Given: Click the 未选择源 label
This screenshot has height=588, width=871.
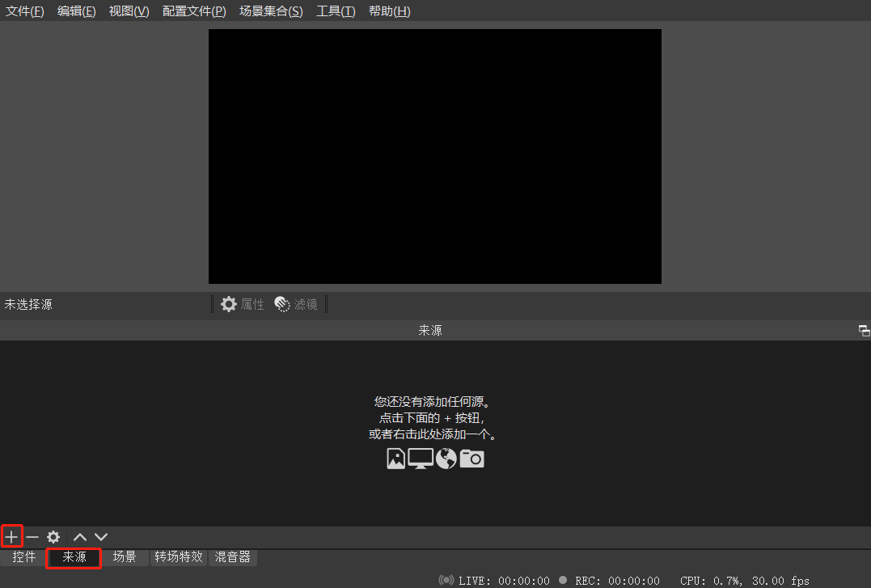Looking at the screenshot, I should [28, 305].
